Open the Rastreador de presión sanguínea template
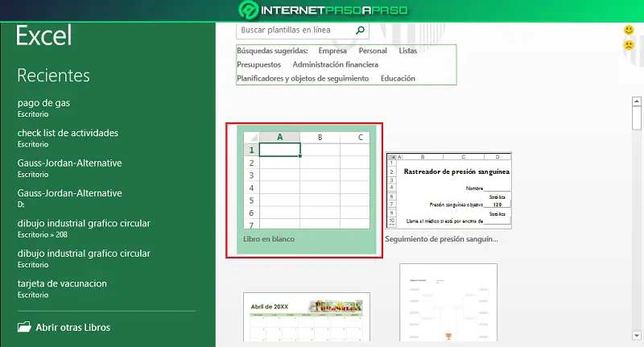The height and width of the screenshot is (347, 644). [448, 191]
